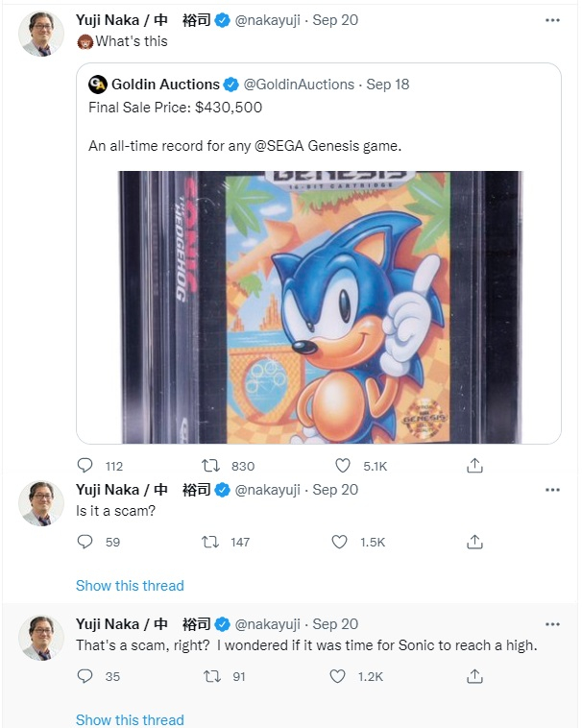Retweet the tweet with 830 retweets
The image size is (582, 728).
pyautogui.click(x=210, y=465)
